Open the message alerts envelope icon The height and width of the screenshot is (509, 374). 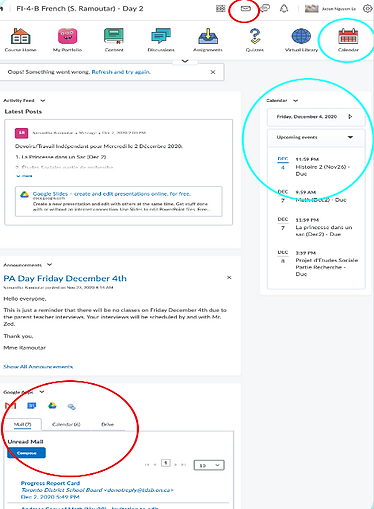(246, 8)
